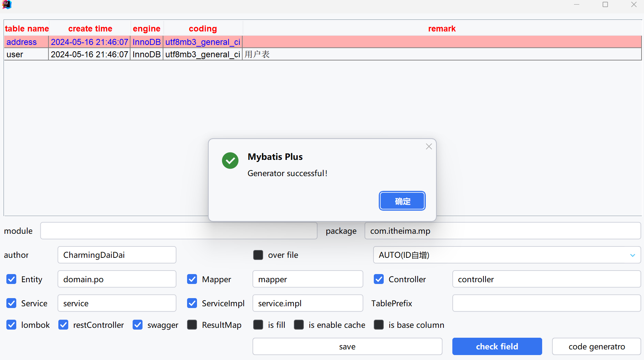Enable the ResultMap option

(x=192, y=325)
